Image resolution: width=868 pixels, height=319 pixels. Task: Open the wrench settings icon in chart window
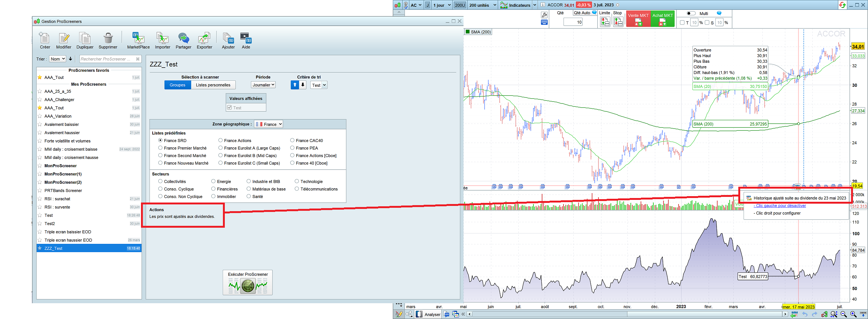(x=544, y=15)
